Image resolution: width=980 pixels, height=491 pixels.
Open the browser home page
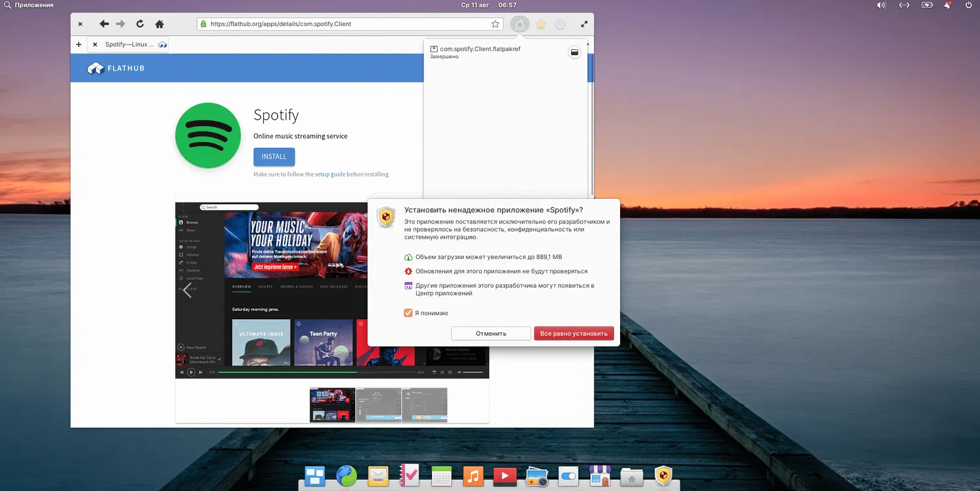(x=159, y=24)
